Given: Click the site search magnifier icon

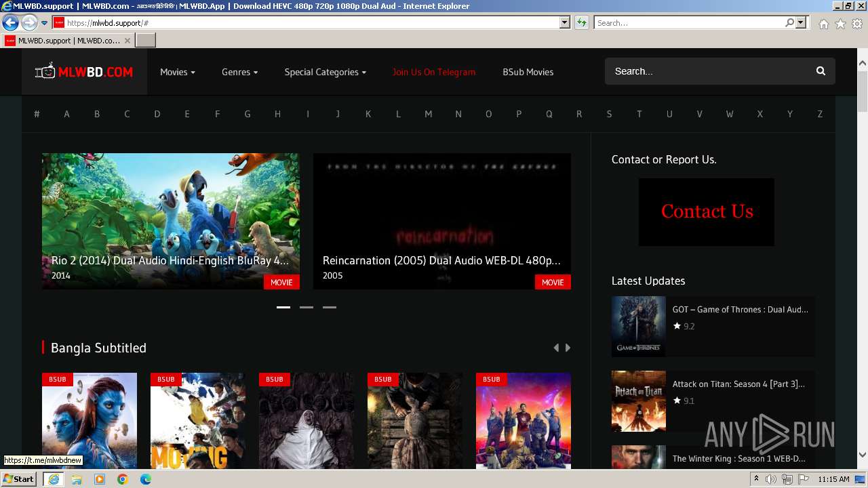Looking at the screenshot, I should [x=821, y=71].
